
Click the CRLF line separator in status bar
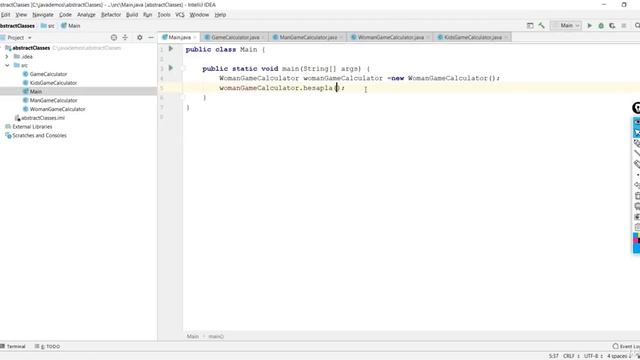[571, 356]
